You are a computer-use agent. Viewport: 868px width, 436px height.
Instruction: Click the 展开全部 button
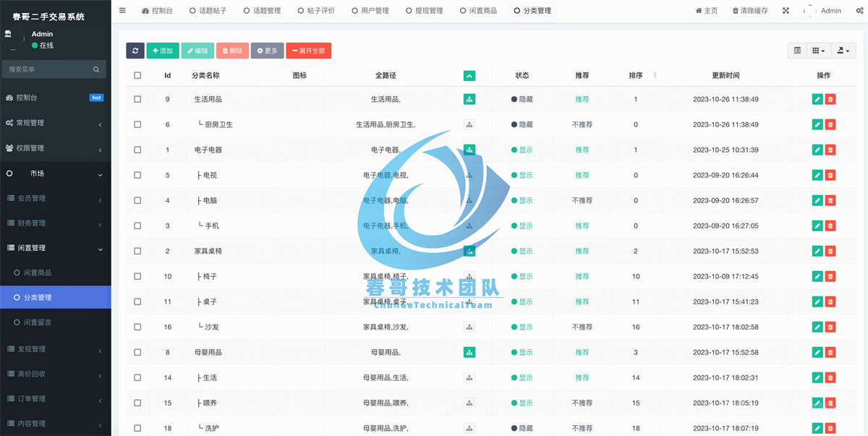(308, 51)
